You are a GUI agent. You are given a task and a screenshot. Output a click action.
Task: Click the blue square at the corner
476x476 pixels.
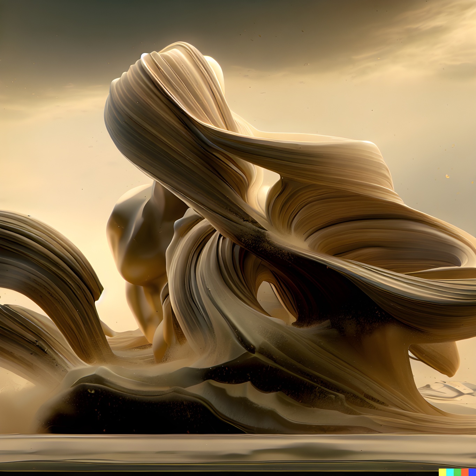[472, 472]
